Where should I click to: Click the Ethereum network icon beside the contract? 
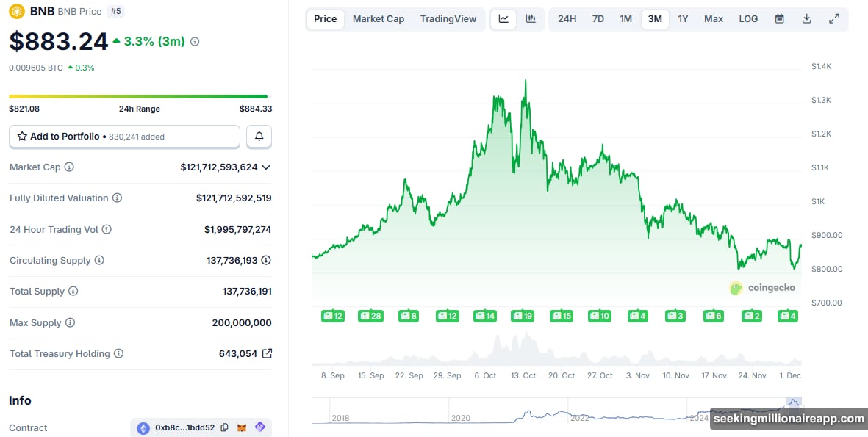[143, 427]
